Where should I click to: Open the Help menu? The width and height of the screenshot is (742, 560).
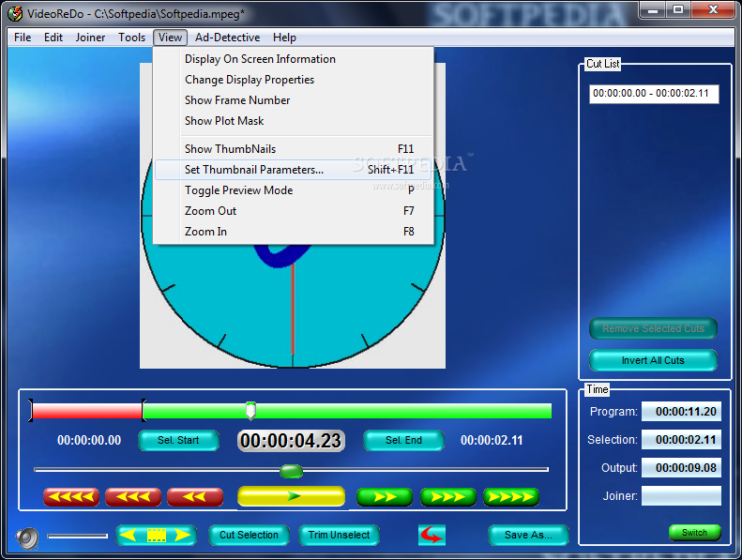284,38
